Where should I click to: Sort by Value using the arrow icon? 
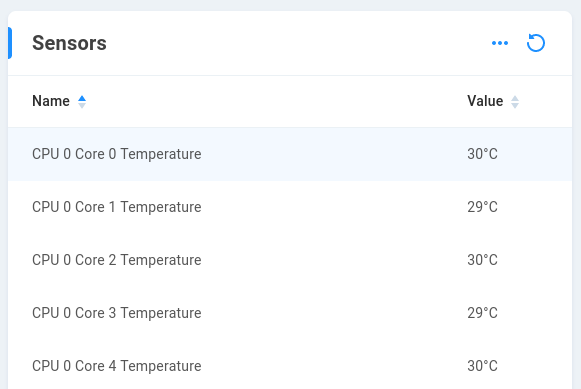(515, 102)
